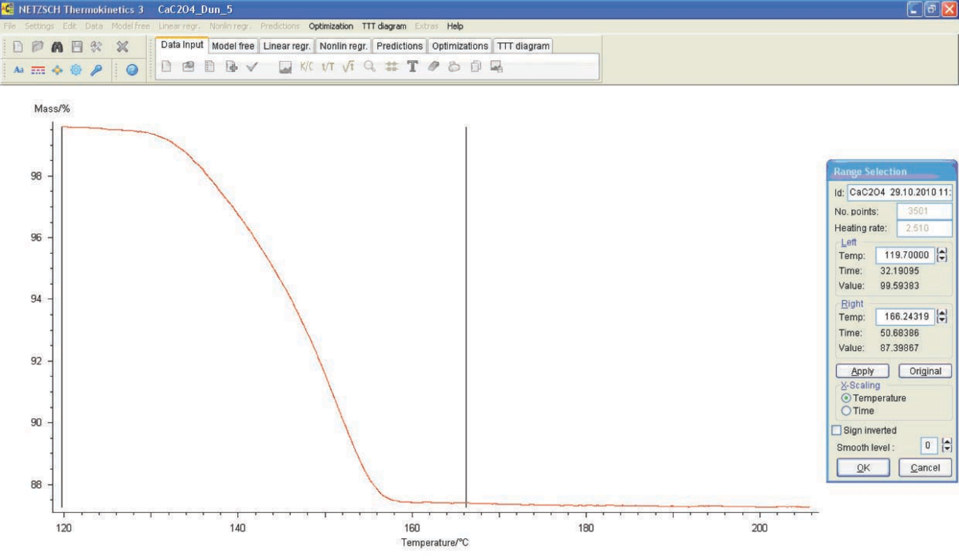Click the Mass/% axis label
Screen dimensions: 959x560
pyautogui.click(x=52, y=109)
